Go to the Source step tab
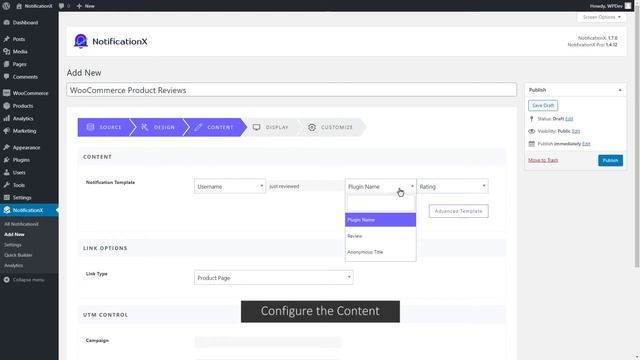The image size is (640, 360). [x=104, y=127]
